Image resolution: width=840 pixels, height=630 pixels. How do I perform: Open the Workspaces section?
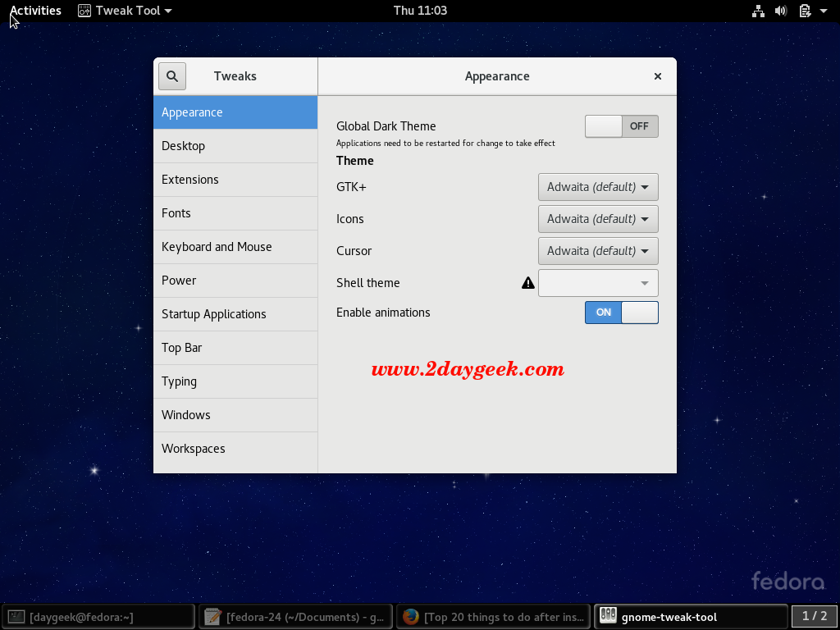point(235,449)
